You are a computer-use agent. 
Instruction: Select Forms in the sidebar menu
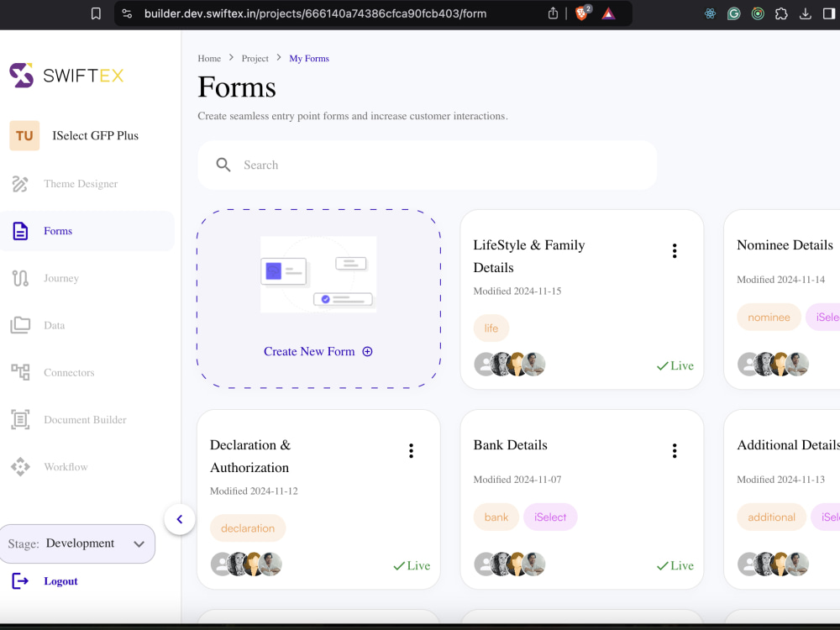(x=58, y=231)
